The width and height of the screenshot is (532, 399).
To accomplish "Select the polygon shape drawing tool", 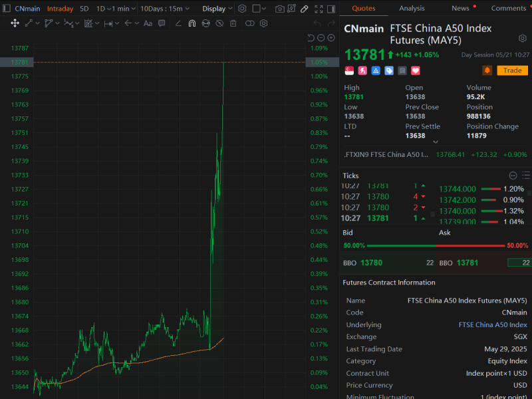I will 49,23.
